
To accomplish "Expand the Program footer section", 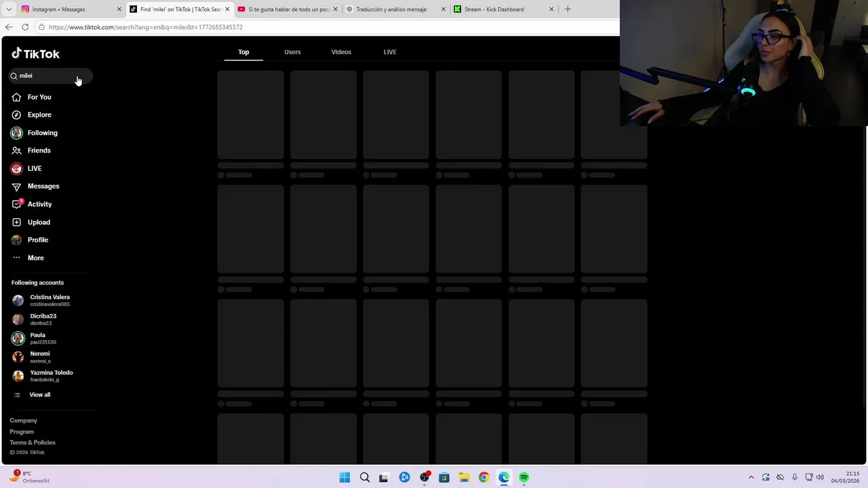I will pos(22,432).
